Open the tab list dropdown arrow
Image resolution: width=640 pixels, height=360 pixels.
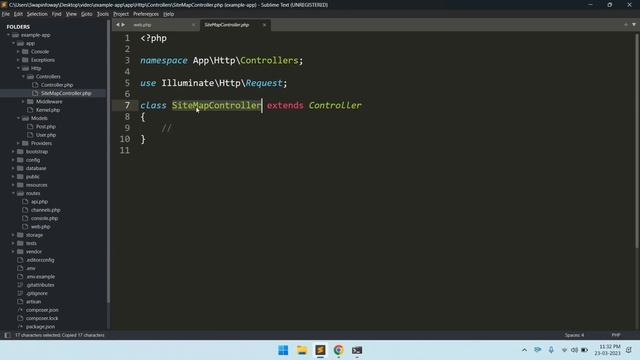coord(634,24)
